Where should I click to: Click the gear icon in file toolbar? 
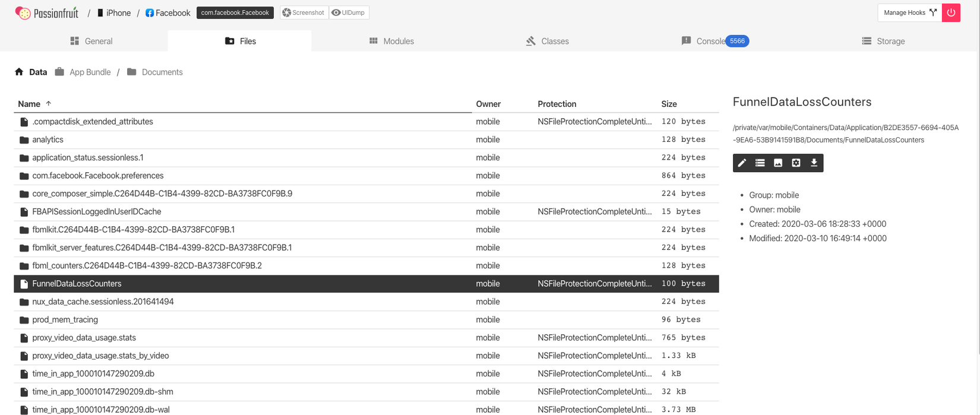coord(796,163)
